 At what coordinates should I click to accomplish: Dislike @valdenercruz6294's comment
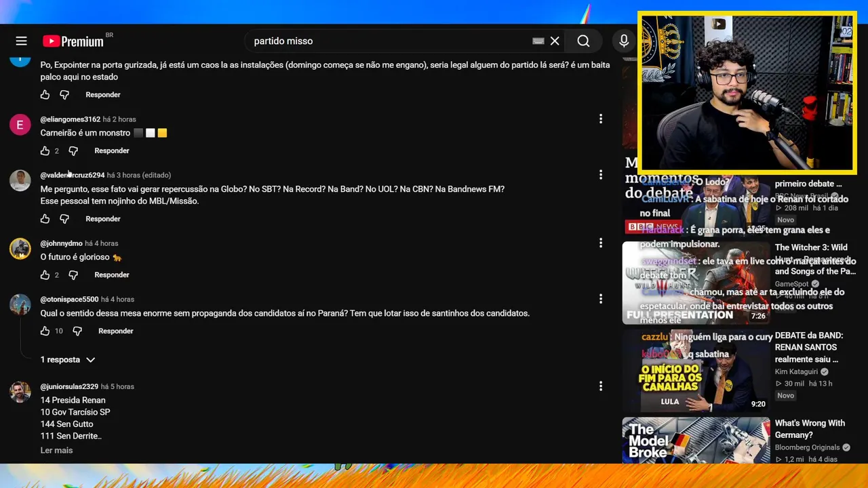click(x=64, y=219)
